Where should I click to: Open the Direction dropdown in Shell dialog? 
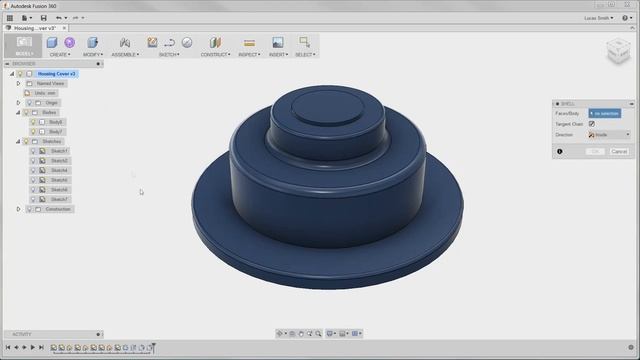point(609,135)
